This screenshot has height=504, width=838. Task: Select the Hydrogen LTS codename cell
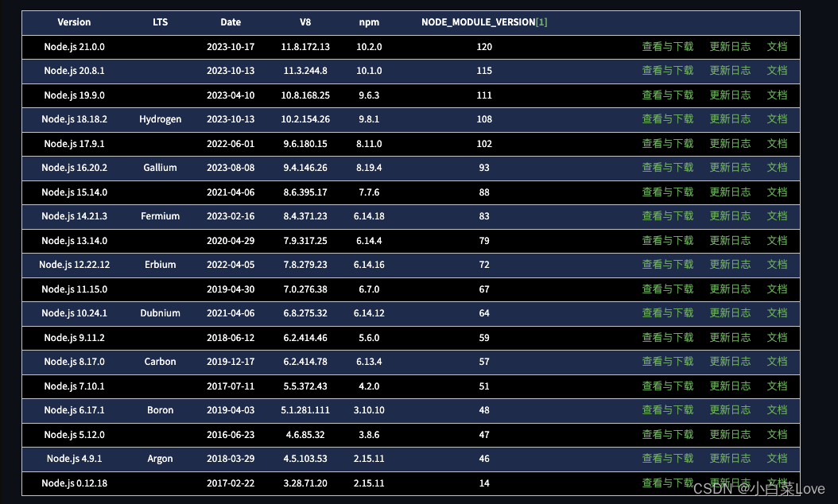(160, 119)
